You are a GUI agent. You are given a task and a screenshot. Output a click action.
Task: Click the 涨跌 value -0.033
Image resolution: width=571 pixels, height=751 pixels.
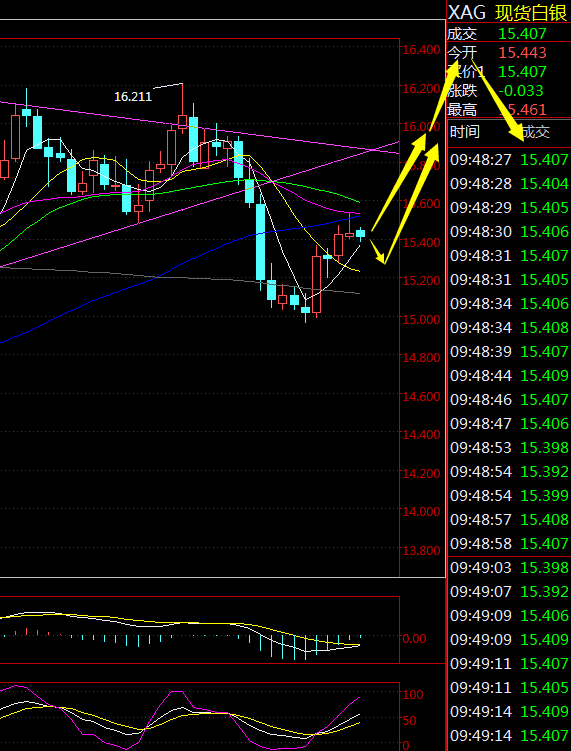(x=521, y=91)
